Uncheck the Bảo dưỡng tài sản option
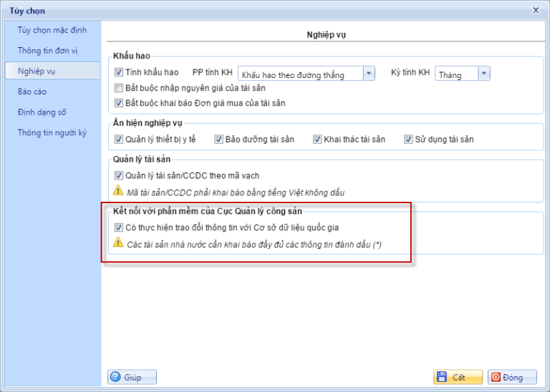Viewport: 550px width, 392px height. (219, 139)
